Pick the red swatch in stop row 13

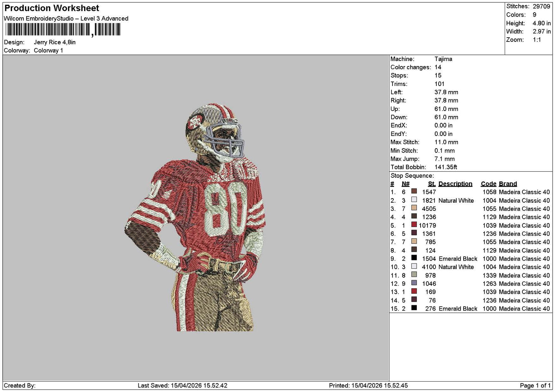[x=414, y=291]
